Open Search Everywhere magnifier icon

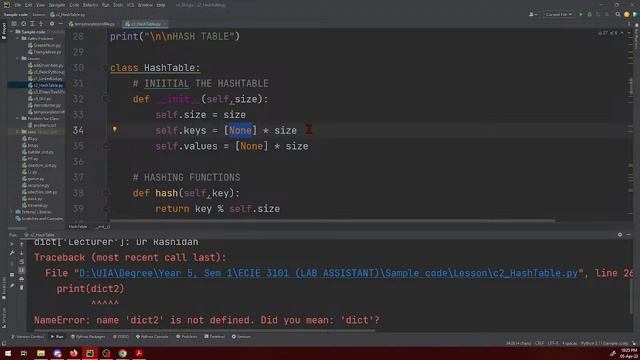[618, 14]
